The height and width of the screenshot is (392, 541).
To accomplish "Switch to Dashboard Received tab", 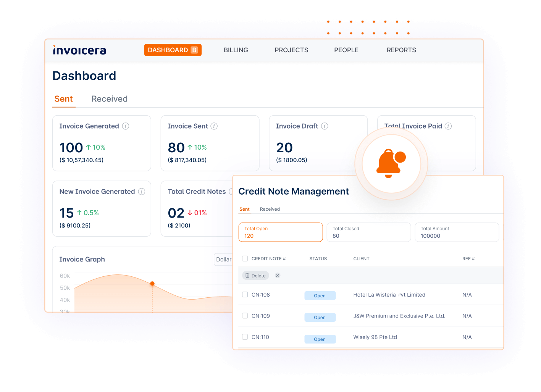I will tap(110, 99).
